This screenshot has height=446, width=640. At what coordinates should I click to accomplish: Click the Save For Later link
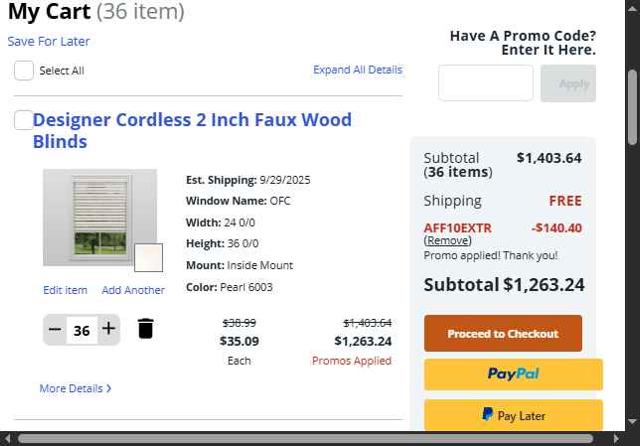pos(48,41)
